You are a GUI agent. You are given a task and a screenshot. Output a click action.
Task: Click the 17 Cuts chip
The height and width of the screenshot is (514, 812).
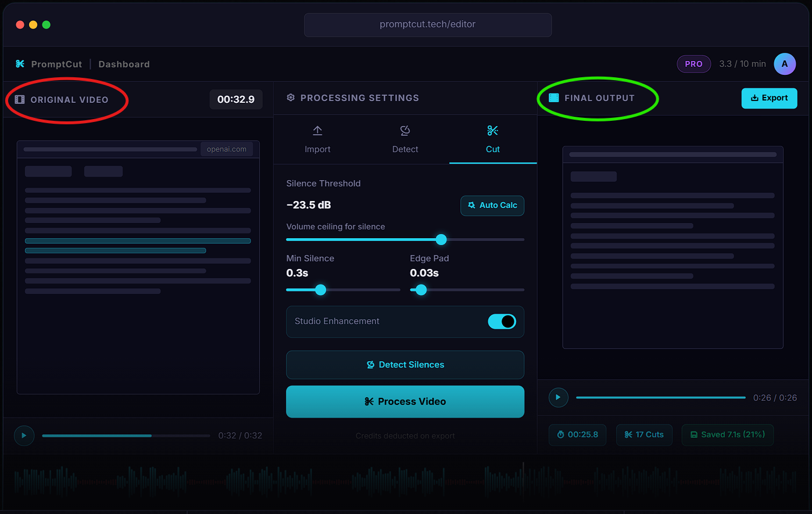pyautogui.click(x=644, y=434)
